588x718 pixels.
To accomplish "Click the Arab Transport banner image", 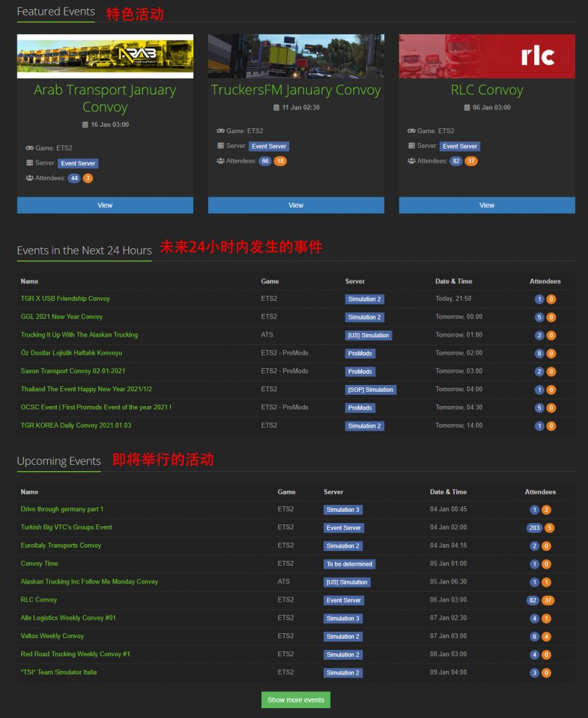I will click(105, 56).
